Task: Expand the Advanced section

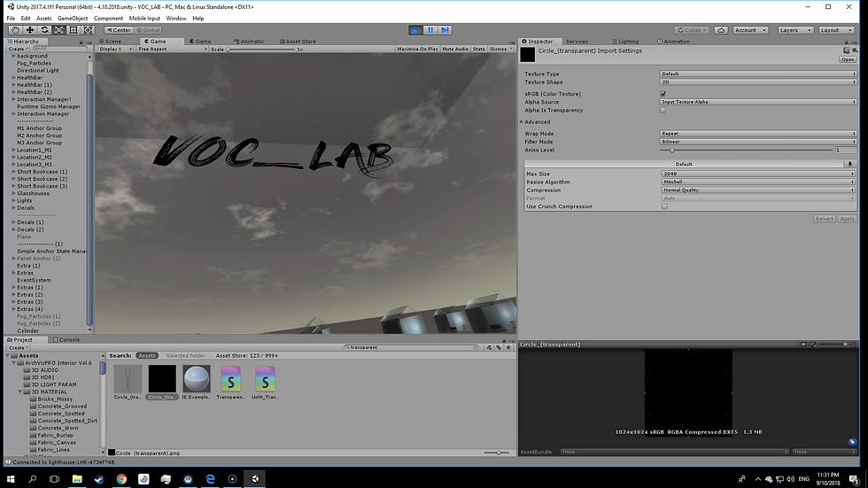Action: click(522, 121)
